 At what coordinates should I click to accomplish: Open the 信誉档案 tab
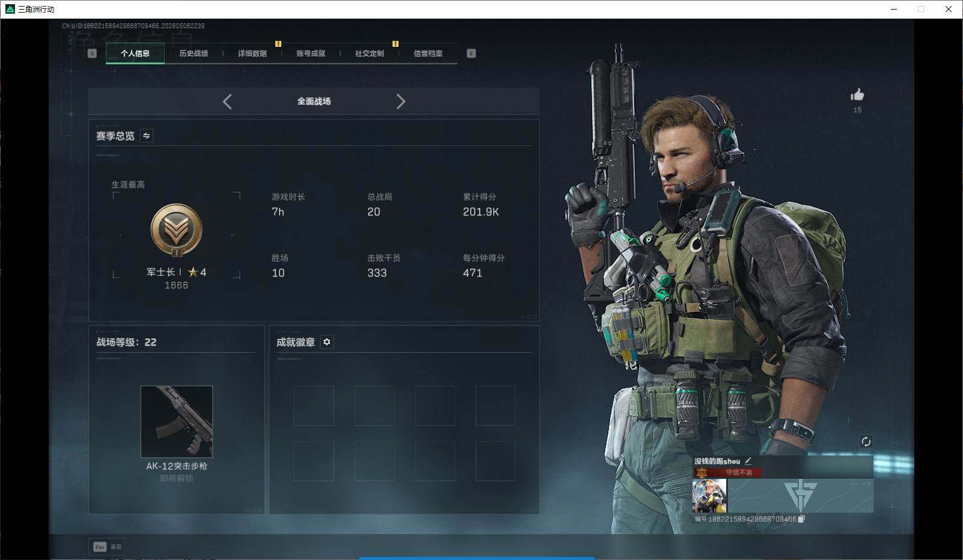pyautogui.click(x=428, y=53)
